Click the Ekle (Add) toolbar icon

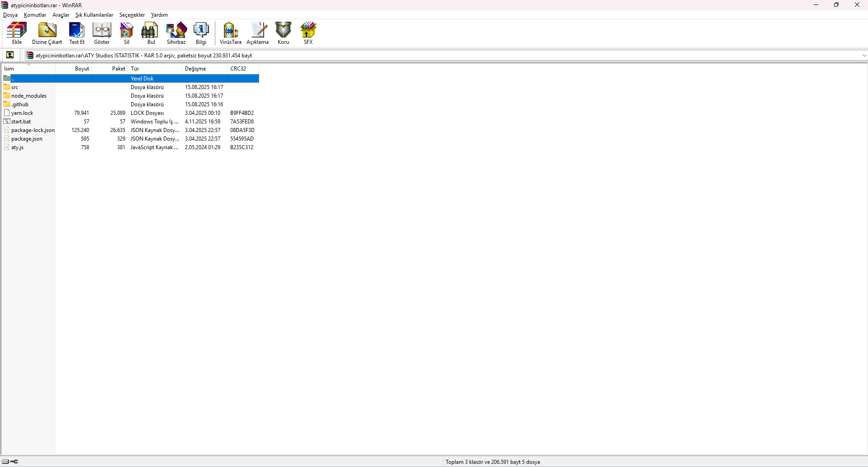point(17,33)
